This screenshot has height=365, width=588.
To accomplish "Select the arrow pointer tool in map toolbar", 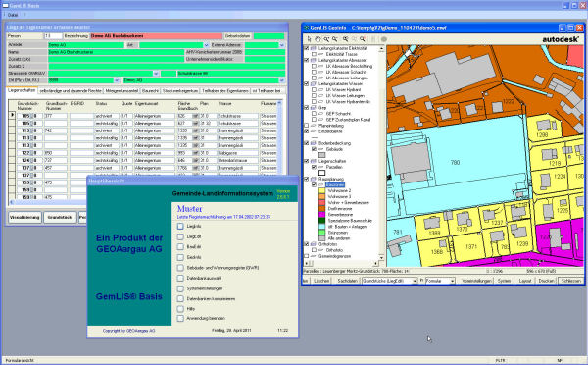I will point(309,39).
